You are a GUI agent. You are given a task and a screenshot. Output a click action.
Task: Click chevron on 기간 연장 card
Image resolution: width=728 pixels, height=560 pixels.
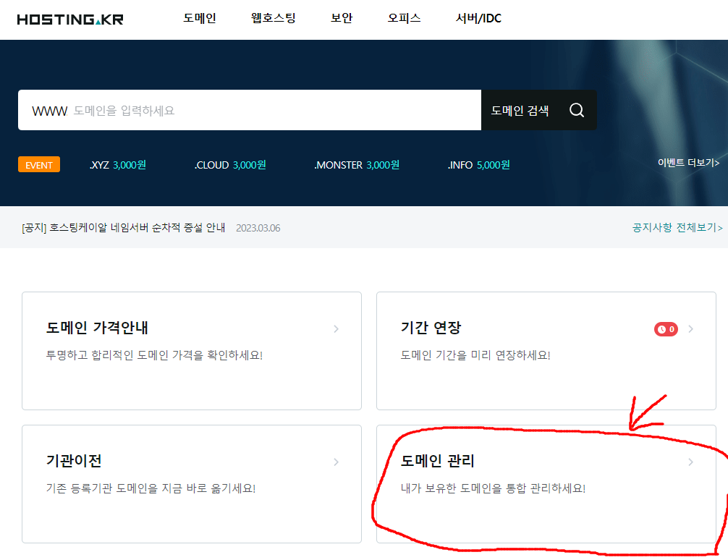tap(691, 329)
